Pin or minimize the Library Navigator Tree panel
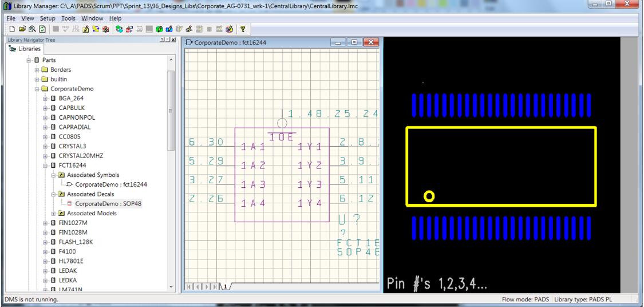The height and width of the screenshot is (307, 644). click(168, 40)
